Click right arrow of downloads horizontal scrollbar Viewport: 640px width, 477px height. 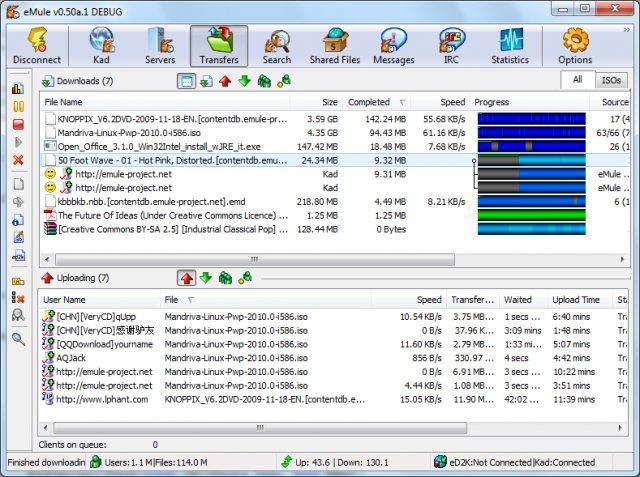pos(622,260)
